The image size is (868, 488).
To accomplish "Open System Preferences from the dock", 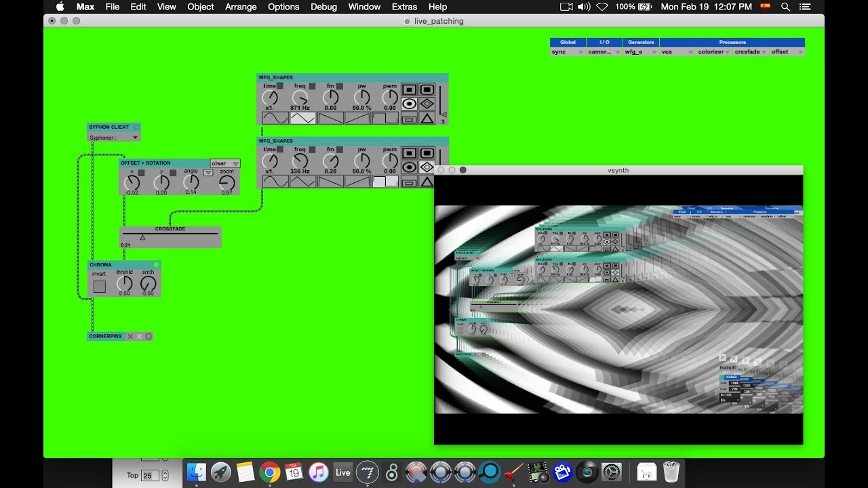I will click(612, 472).
